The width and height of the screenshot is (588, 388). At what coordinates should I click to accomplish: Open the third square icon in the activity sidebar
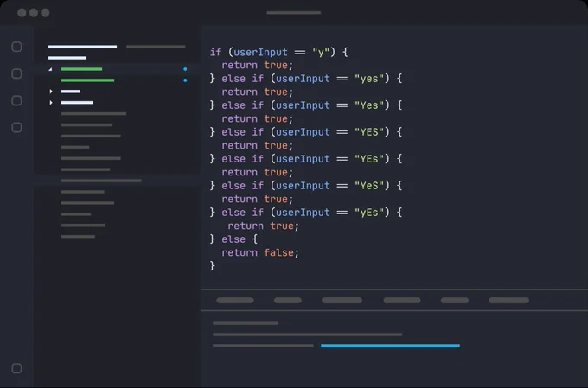point(16,100)
